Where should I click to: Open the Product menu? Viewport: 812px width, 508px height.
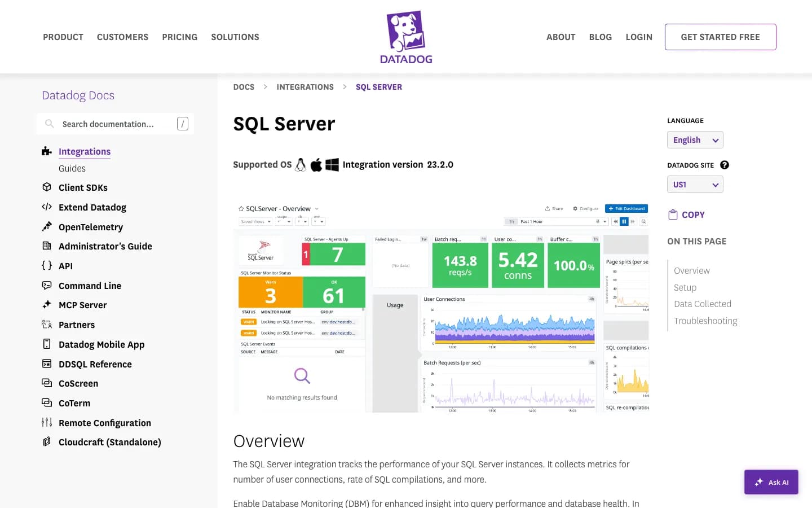tap(63, 37)
